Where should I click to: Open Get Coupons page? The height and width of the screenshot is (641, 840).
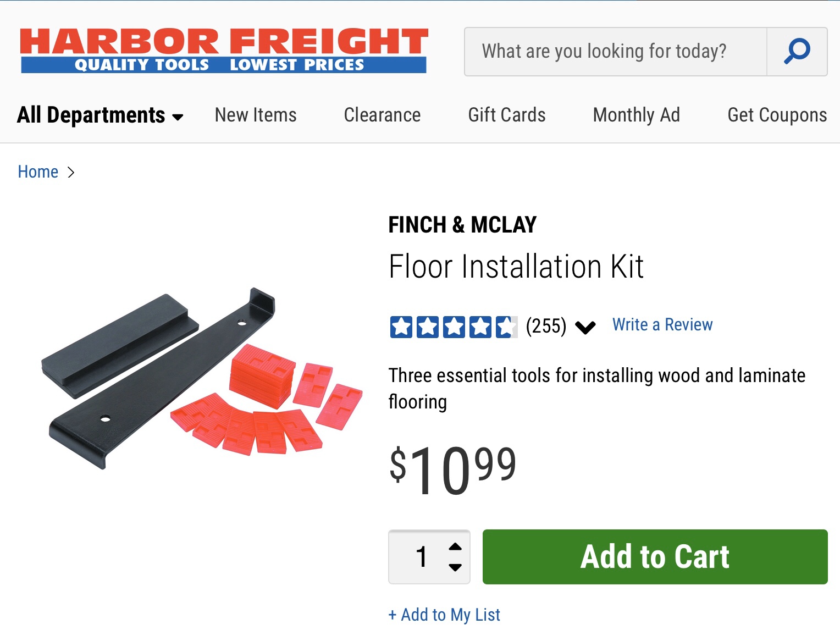click(777, 115)
